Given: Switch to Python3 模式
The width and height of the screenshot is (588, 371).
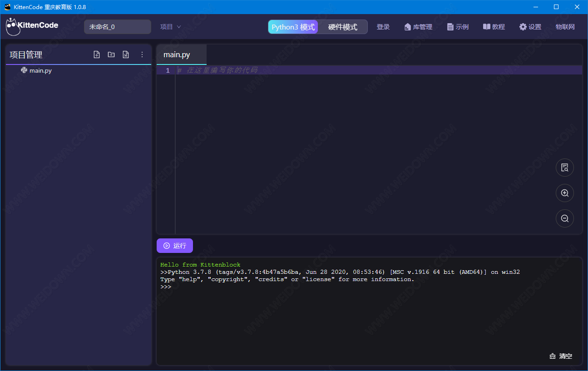Looking at the screenshot, I should click(x=293, y=27).
